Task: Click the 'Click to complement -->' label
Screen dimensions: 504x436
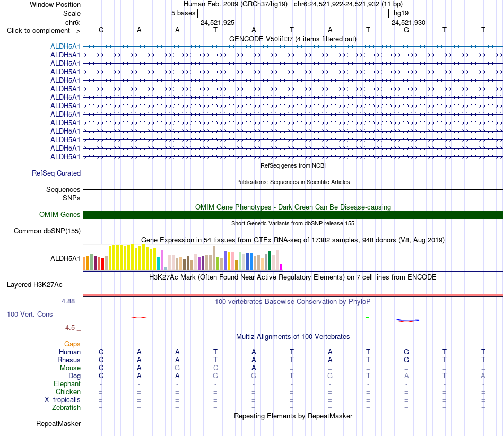Action: 44,31
